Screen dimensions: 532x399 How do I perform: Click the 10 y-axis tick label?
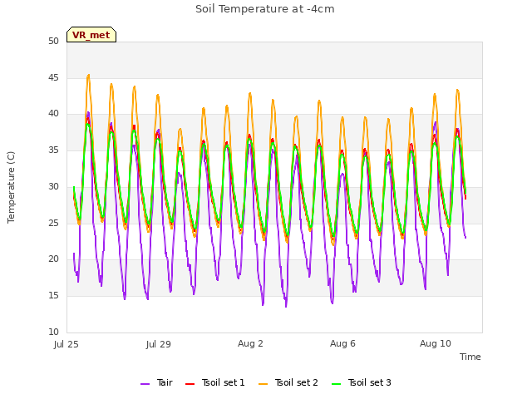point(53,332)
